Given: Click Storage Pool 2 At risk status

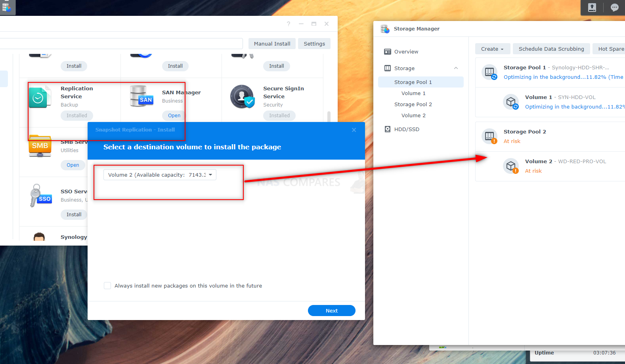Looking at the screenshot, I should point(512,141).
